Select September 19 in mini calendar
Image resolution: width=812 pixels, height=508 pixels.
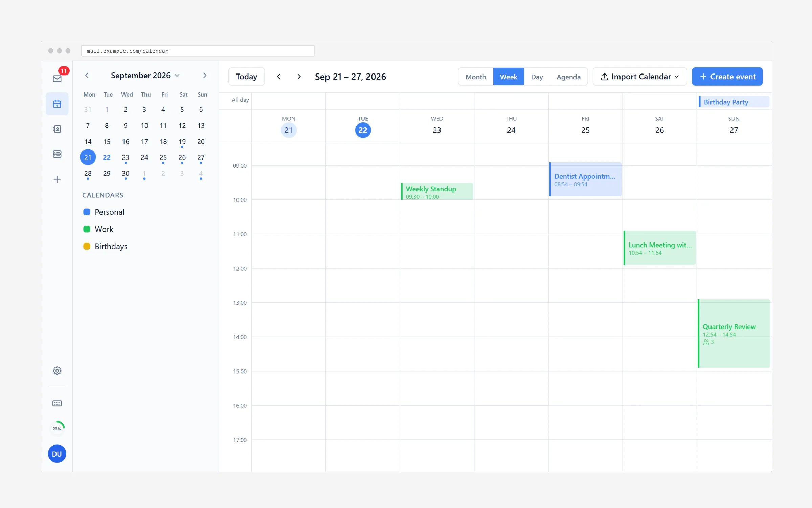(x=182, y=142)
